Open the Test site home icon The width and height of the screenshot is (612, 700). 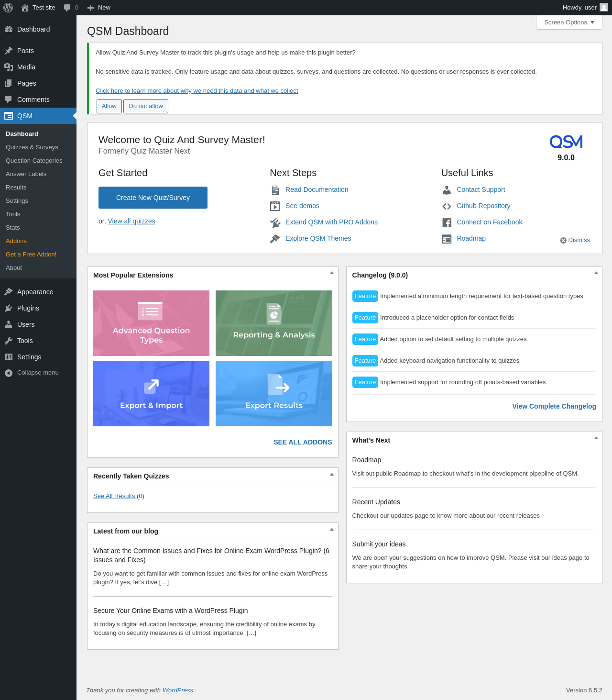point(25,8)
